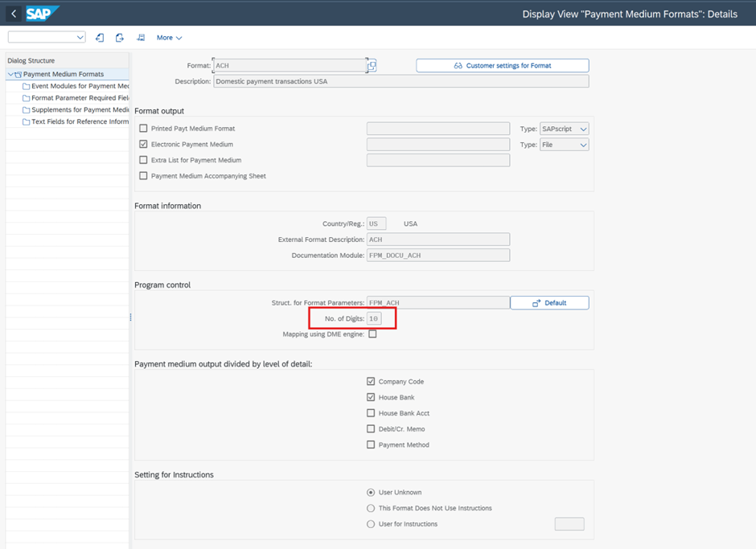Click the USA country name text
756x549 pixels.
point(410,223)
